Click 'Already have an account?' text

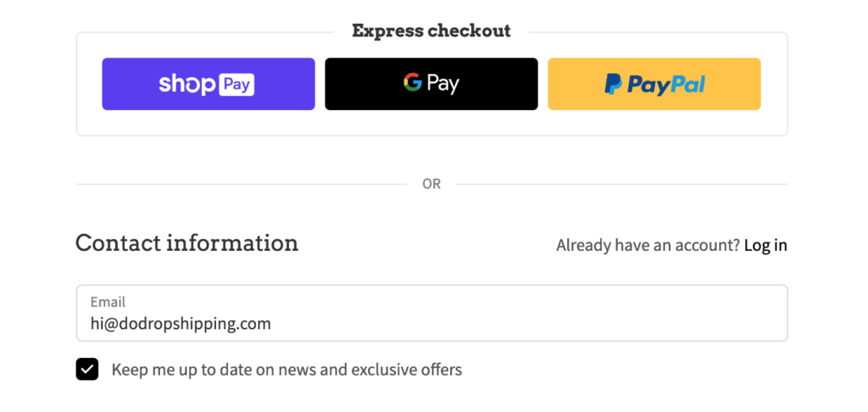[x=648, y=245]
